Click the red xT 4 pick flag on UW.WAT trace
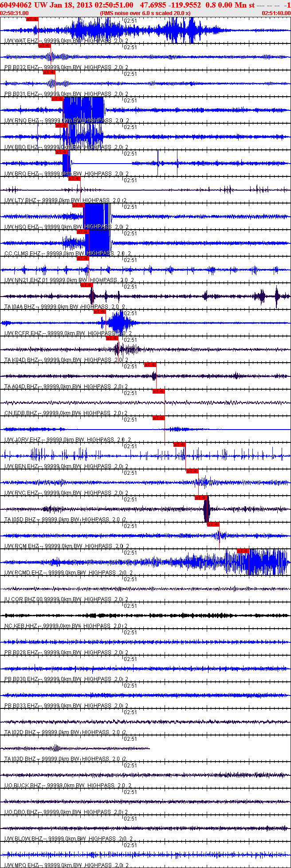Screen dimensions: 291x868 click(x=32, y=19)
